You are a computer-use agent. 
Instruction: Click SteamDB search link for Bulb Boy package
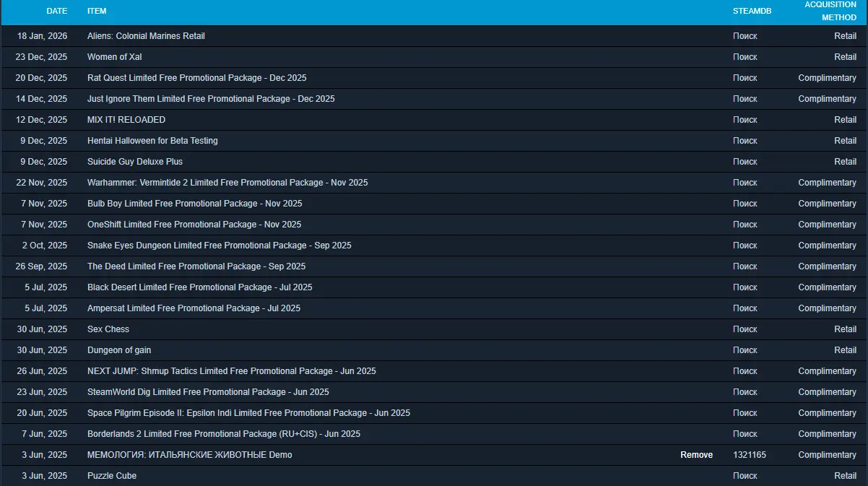click(745, 204)
